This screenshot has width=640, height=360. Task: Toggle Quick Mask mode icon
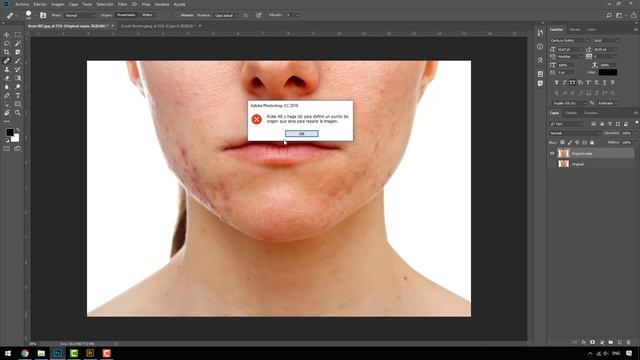coord(7,149)
